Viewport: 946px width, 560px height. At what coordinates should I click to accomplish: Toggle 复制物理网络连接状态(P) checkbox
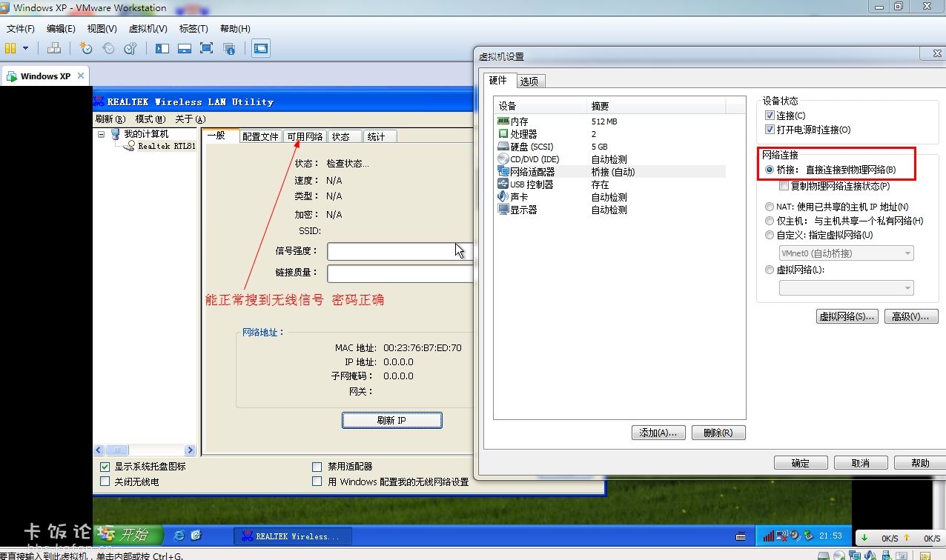click(784, 186)
